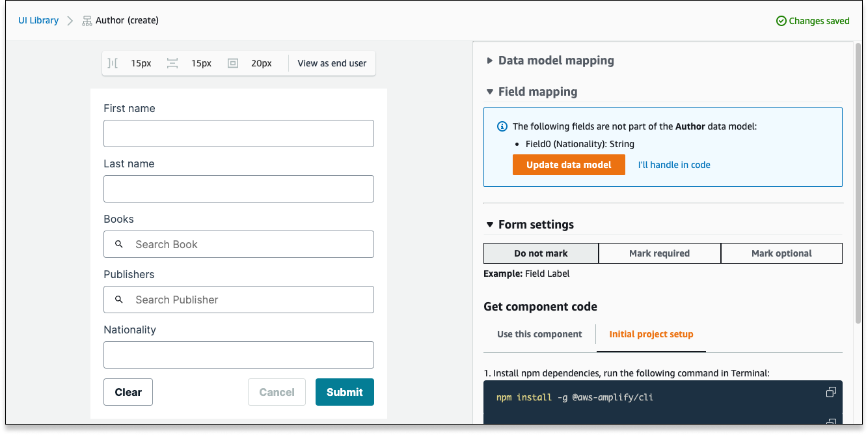This screenshot has width=868, height=435.
Task: Open Initial project setup tab
Action: pos(651,334)
